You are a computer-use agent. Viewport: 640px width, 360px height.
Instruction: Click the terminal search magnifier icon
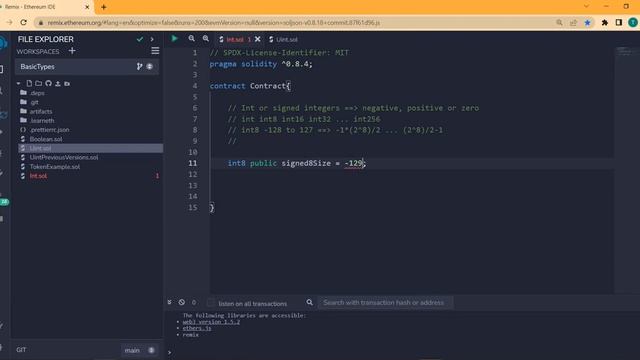click(309, 302)
